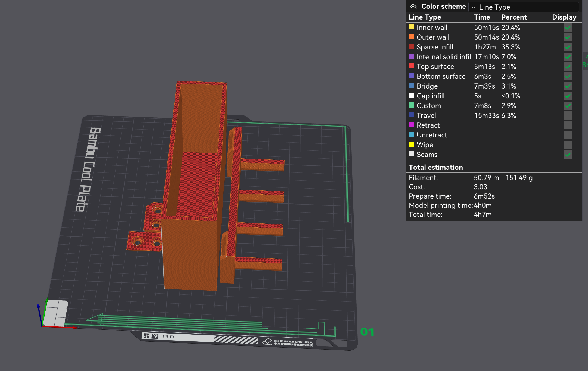The height and width of the screenshot is (371, 588).
Task: Click the Custom green color swatch
Action: coord(412,105)
